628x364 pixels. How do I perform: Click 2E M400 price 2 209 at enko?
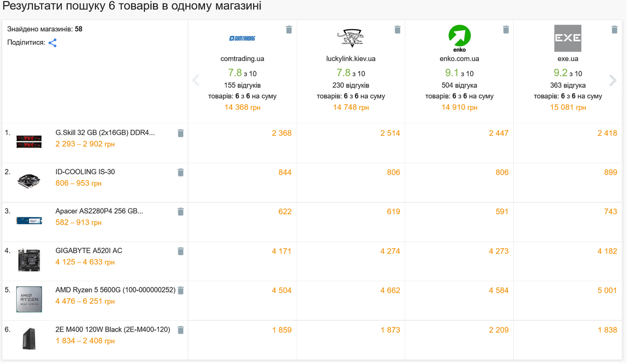click(x=498, y=330)
